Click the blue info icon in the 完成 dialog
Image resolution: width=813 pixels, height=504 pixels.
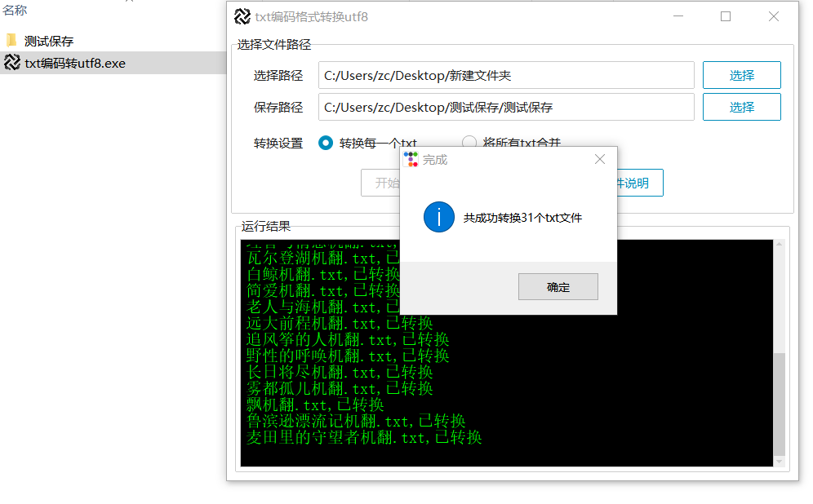438,217
